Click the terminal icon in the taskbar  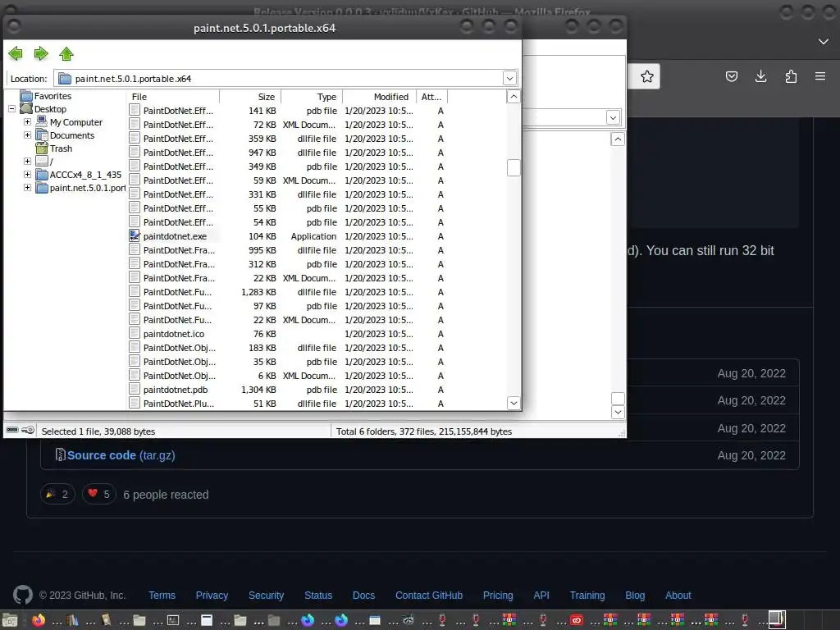(173, 620)
